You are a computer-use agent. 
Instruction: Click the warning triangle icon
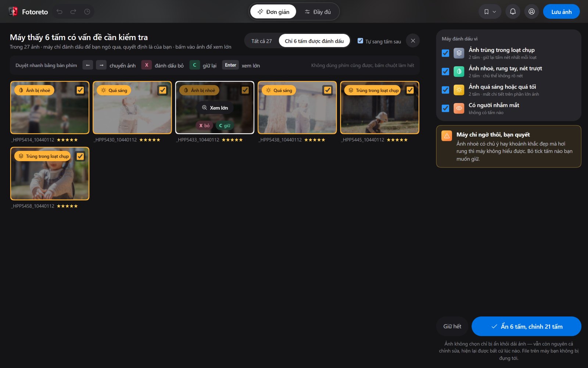coord(447,136)
